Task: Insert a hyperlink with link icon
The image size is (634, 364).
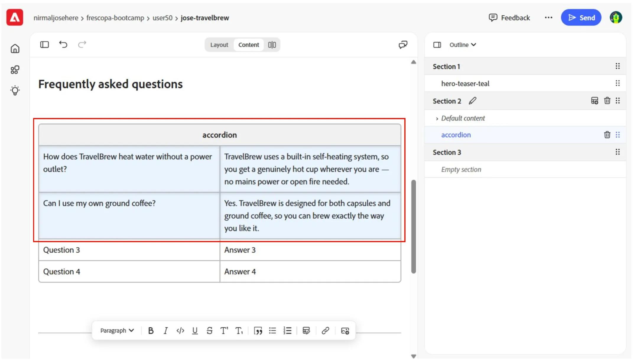Action: click(325, 331)
